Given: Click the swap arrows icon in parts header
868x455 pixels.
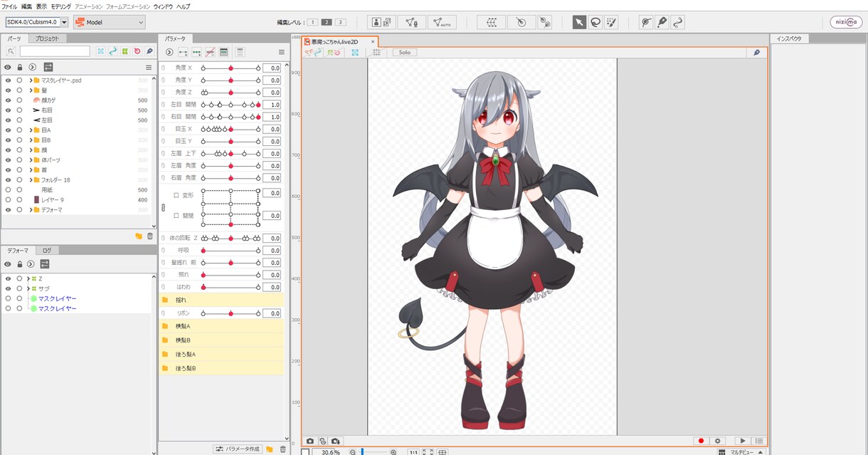Looking at the screenshot, I should 48,67.
